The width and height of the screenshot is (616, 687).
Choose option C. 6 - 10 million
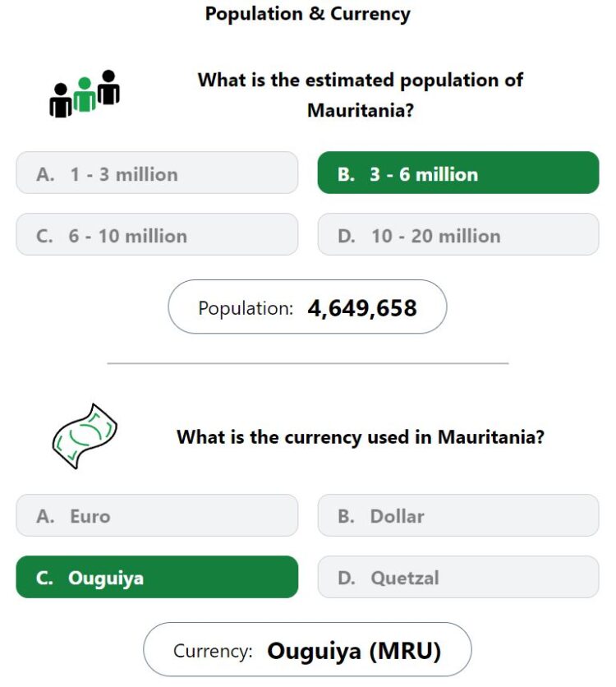[157, 234]
